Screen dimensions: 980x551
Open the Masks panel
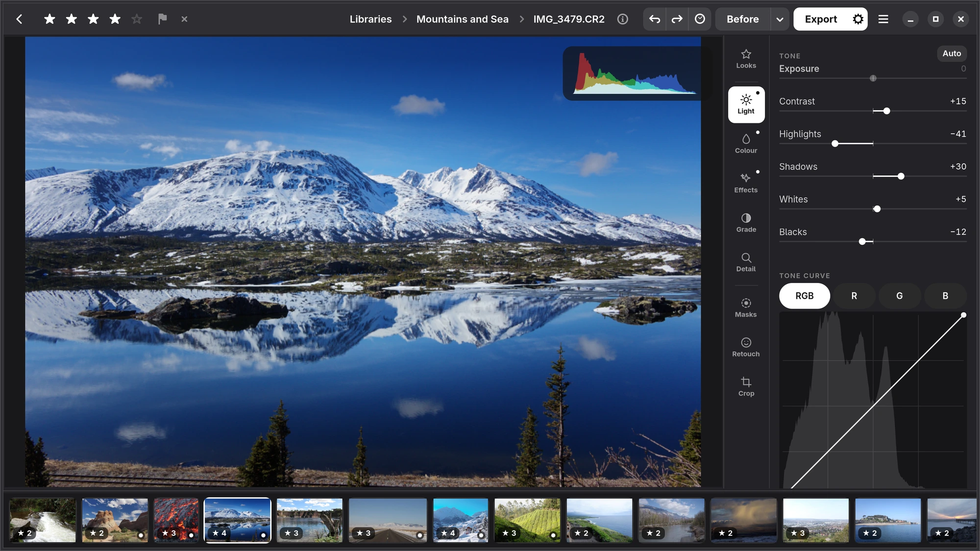click(x=746, y=308)
